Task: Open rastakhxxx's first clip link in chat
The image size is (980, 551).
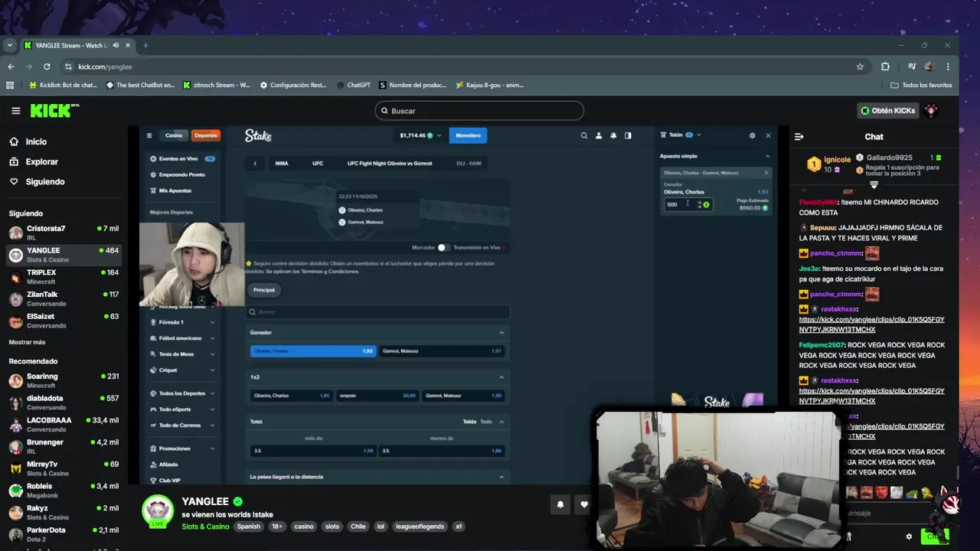Action: click(x=871, y=324)
